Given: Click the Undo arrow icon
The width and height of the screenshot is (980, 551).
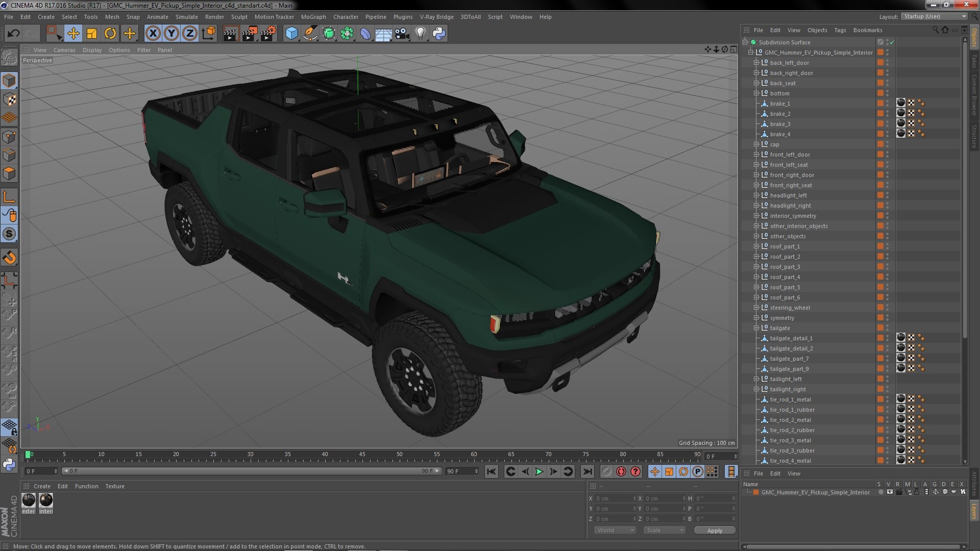Looking at the screenshot, I should point(13,34).
